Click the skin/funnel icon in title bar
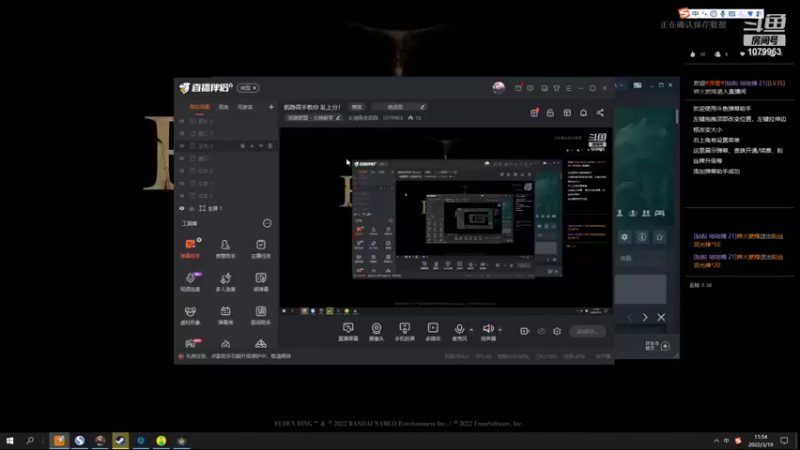Image resolution: width=800 pixels, height=450 pixels. click(x=557, y=88)
